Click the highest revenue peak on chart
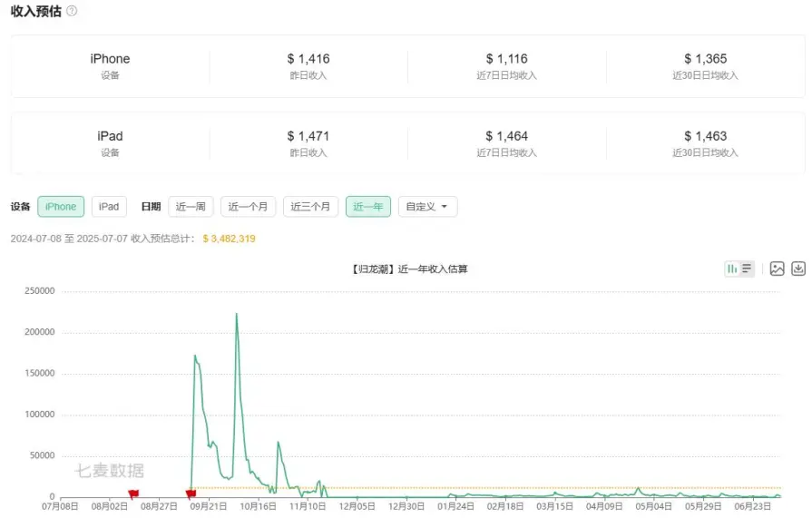The width and height of the screenshot is (812, 518). click(237, 313)
